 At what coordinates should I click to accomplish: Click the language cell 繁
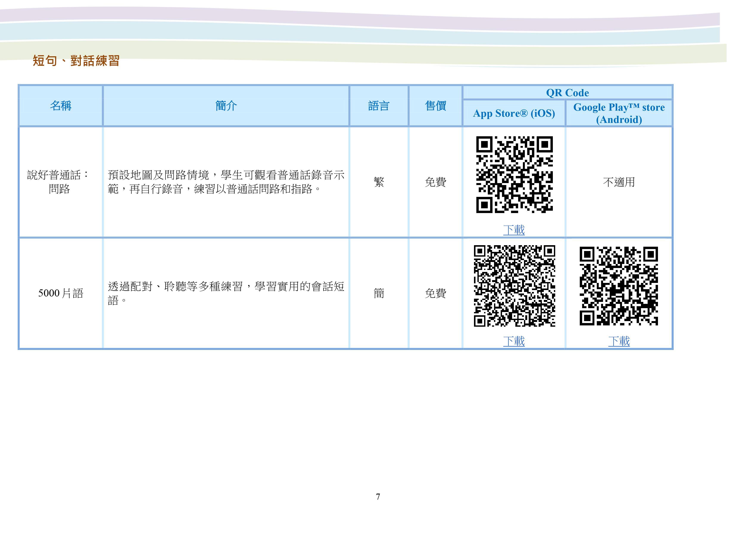379,182
